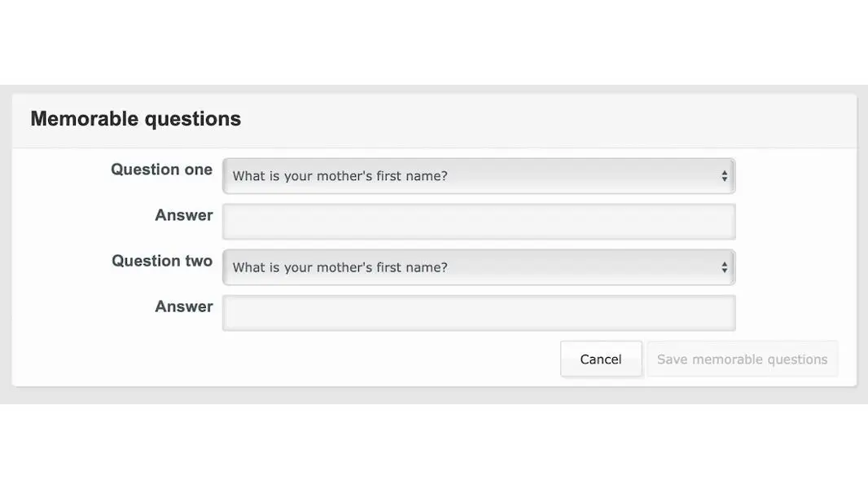Select the up-down stepper beside Question one
The height and width of the screenshot is (489, 868).
[724, 175]
